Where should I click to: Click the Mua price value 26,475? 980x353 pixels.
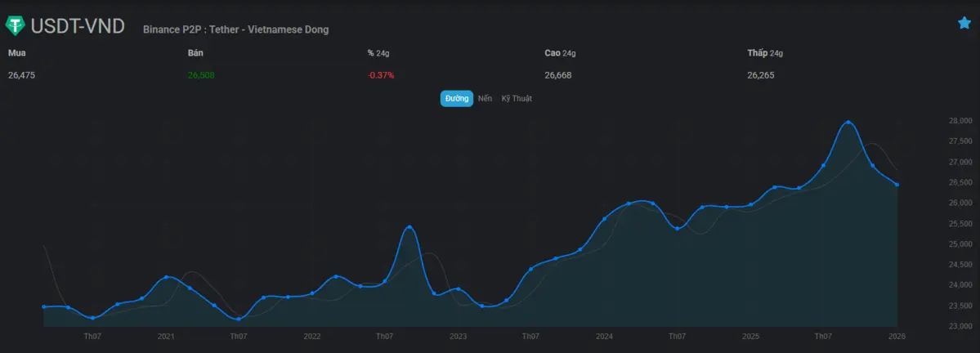(22, 75)
